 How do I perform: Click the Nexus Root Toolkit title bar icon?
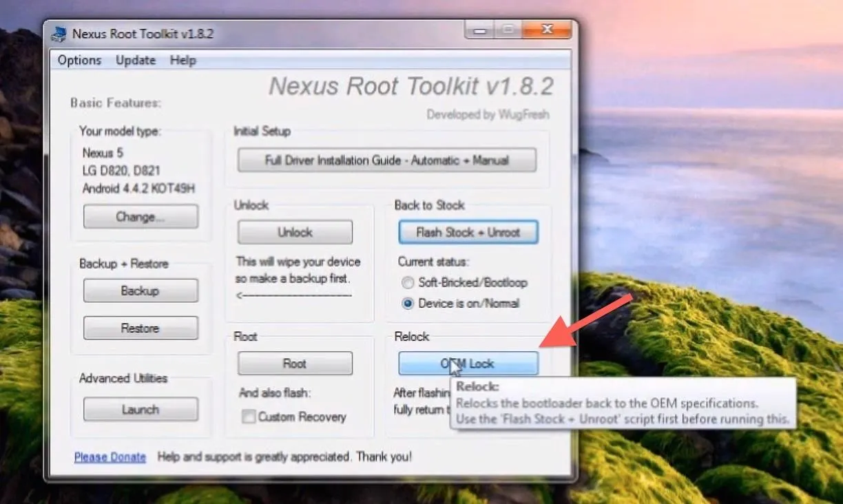pos(59,33)
